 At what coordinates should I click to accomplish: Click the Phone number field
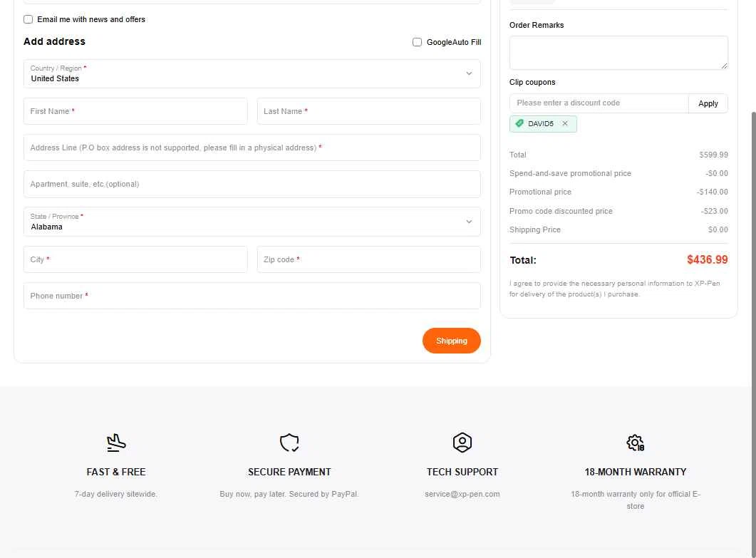(252, 296)
